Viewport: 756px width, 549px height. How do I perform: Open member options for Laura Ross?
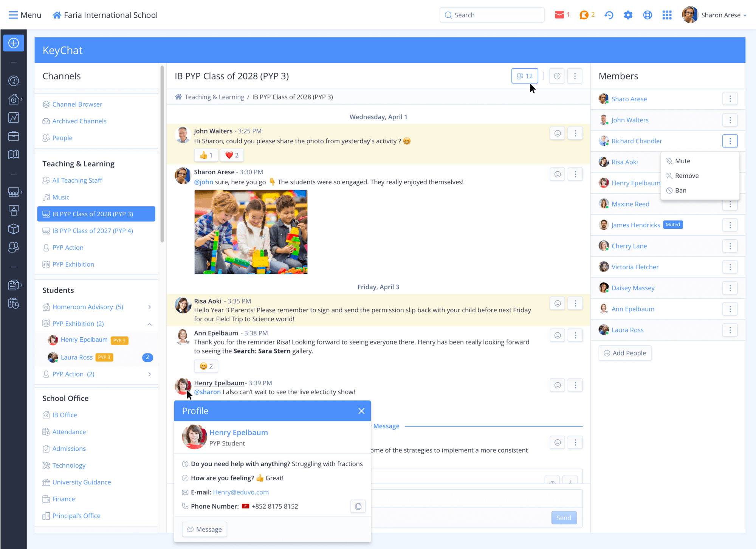(x=730, y=330)
